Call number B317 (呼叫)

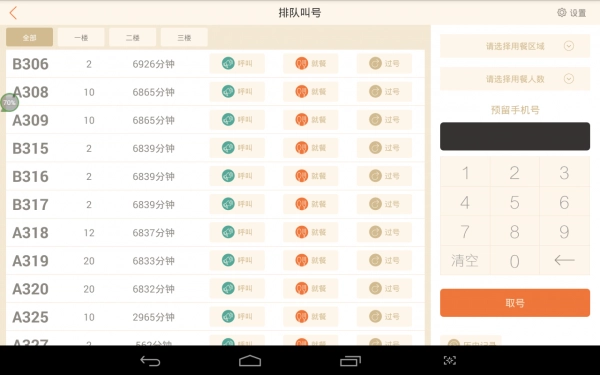coord(237,204)
